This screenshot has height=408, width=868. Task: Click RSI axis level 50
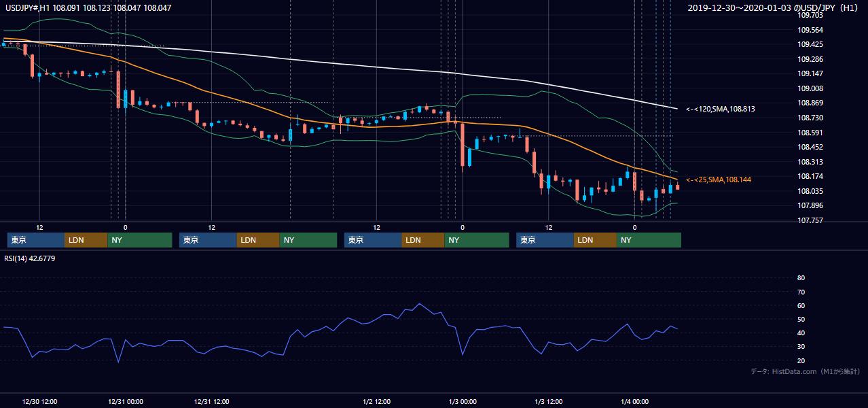801,319
